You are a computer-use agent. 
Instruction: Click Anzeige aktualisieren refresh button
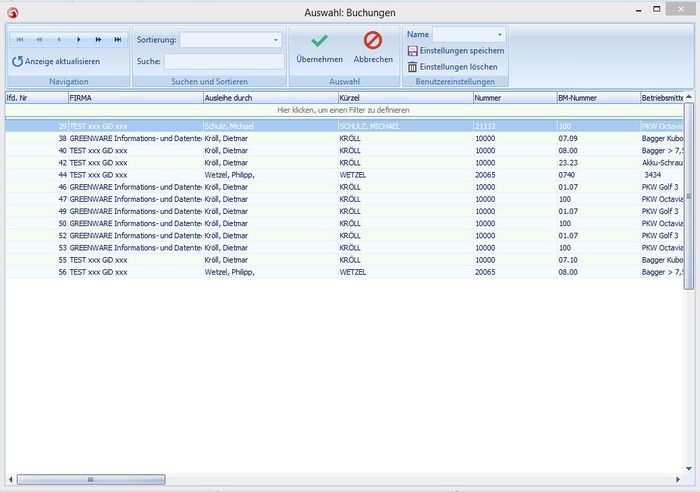click(56, 62)
